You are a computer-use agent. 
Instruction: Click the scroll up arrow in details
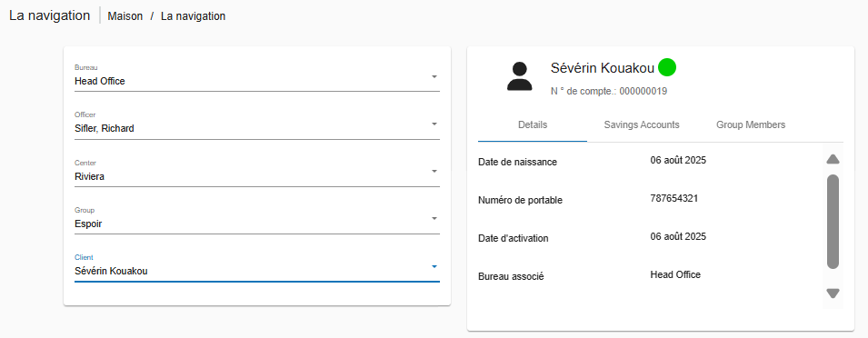click(x=833, y=159)
